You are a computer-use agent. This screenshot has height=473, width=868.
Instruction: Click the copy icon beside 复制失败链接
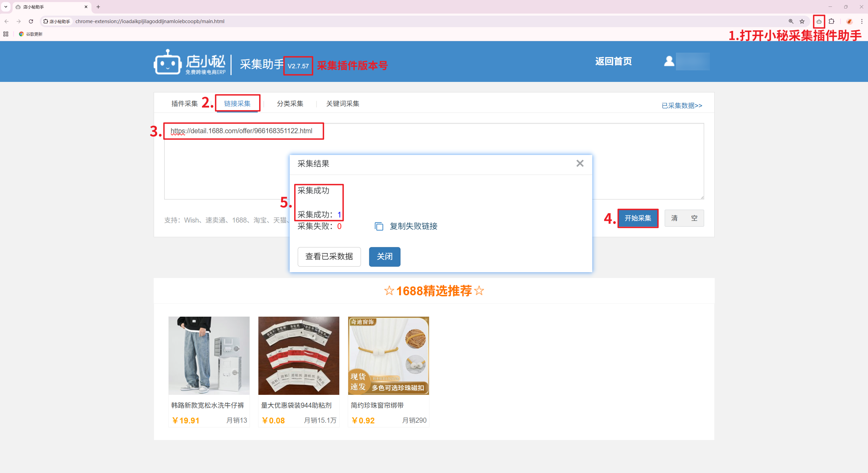pyautogui.click(x=379, y=226)
